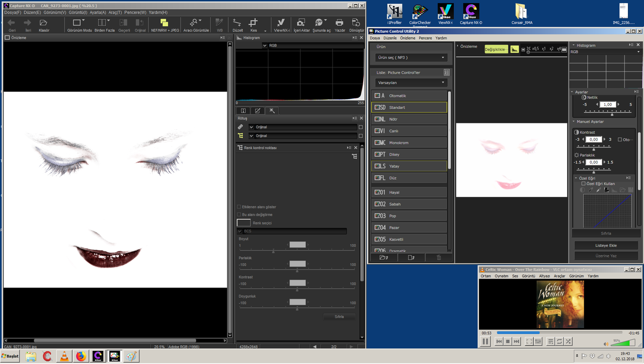Open Firefox from the Windows taskbar
This screenshot has width=644, height=364.
coord(81,356)
